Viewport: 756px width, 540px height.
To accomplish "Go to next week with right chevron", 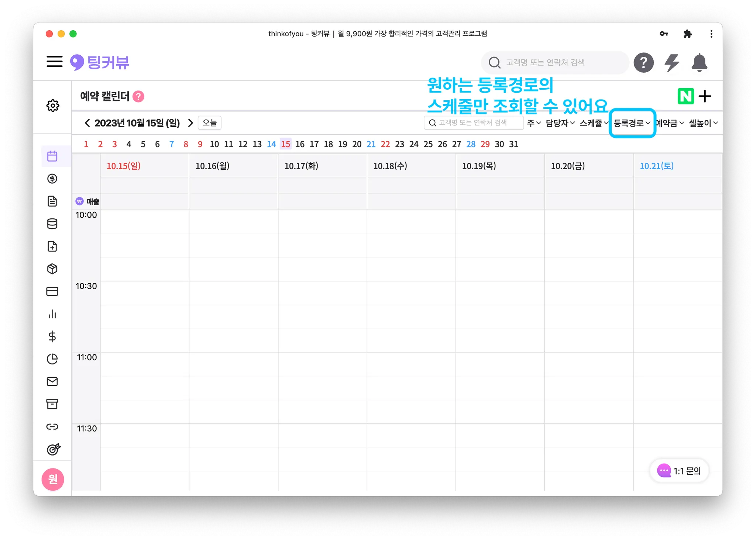I will click(190, 123).
